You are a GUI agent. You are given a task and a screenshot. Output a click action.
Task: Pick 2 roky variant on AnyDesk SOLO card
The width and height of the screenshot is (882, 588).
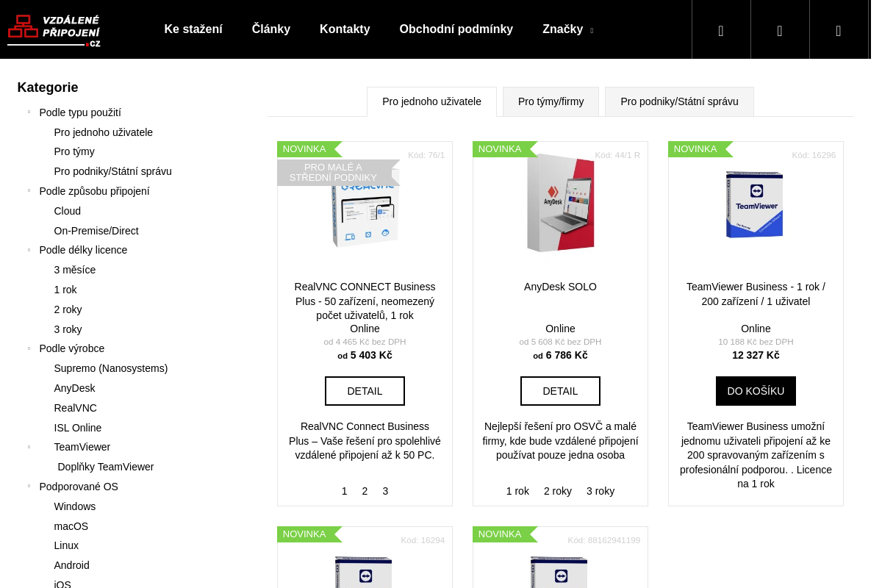pyautogui.click(x=558, y=491)
